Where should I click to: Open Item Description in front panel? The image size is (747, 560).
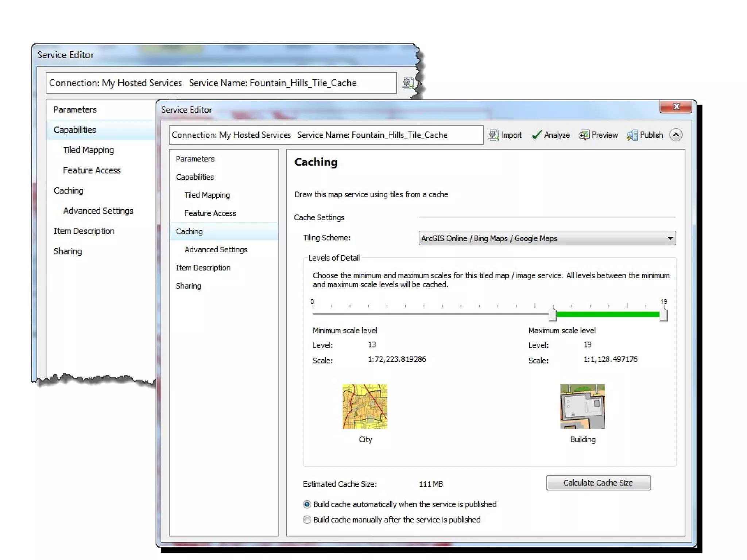pos(203,268)
